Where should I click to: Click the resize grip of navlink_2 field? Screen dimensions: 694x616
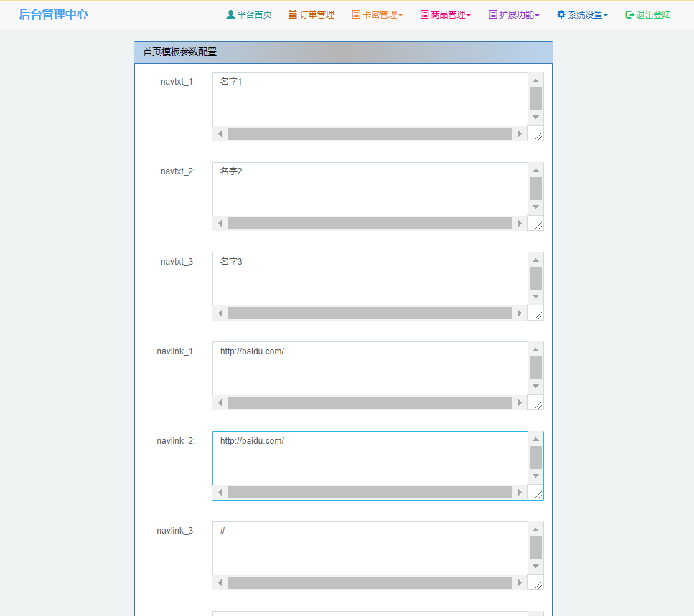coord(538,494)
